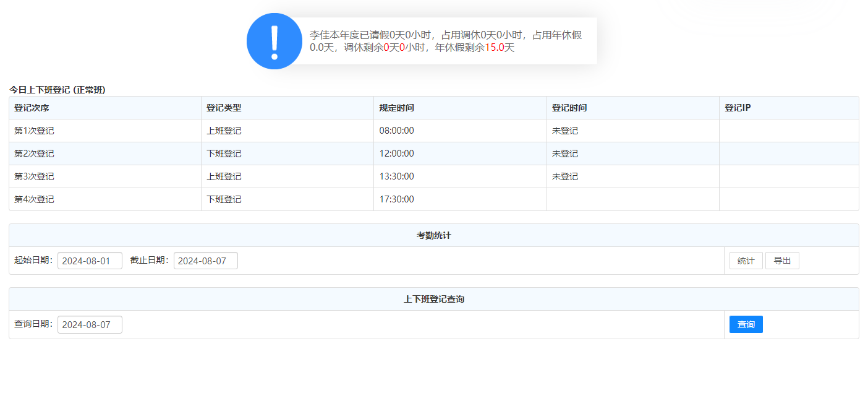The height and width of the screenshot is (411, 868).
Task: Click the blue exclamation mark alert icon
Action: [274, 41]
